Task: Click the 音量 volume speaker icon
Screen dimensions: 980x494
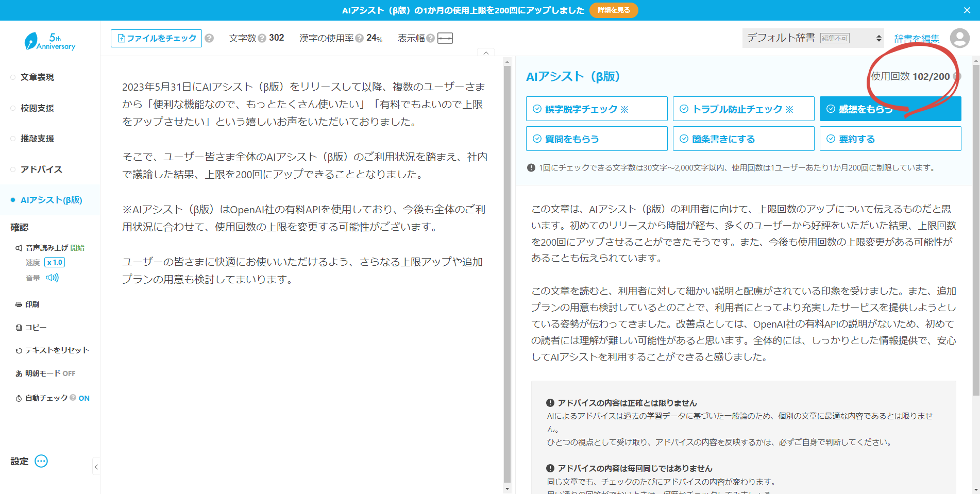Action: click(x=52, y=278)
